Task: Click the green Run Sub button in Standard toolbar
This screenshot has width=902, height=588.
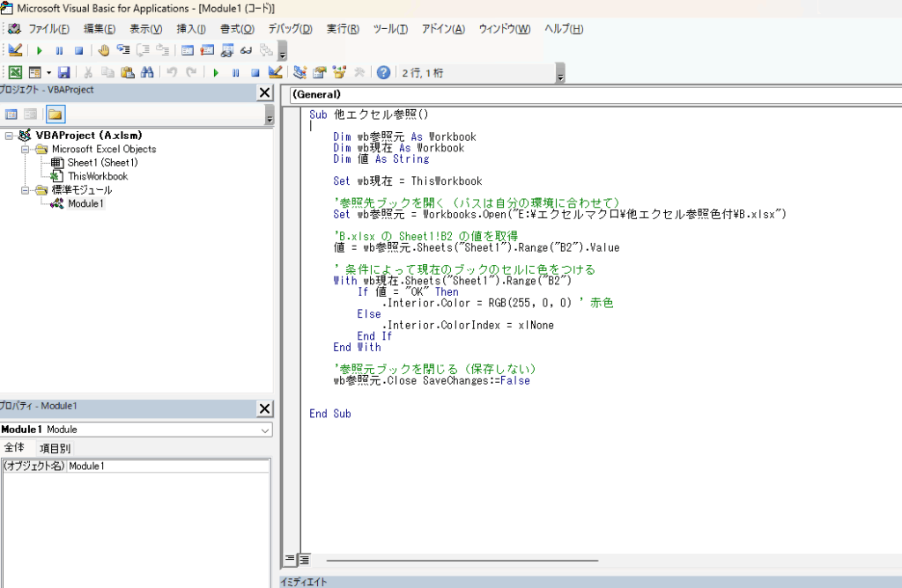Action: click(216, 72)
